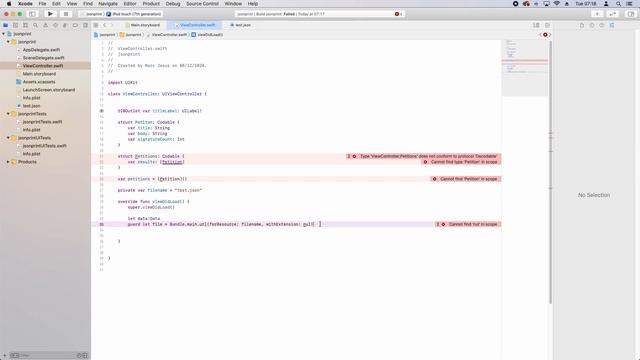
Task: Open the Editor menu
Action: 130,4
